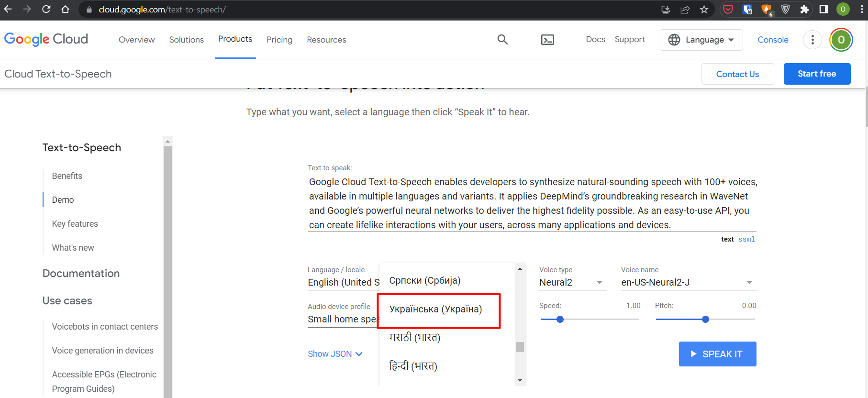Expand the Show JSON section

tap(335, 354)
